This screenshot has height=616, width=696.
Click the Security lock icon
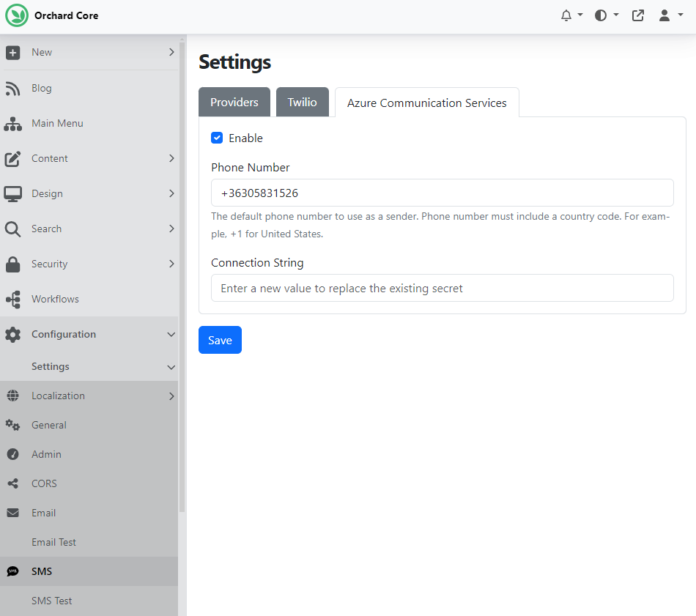(13, 264)
